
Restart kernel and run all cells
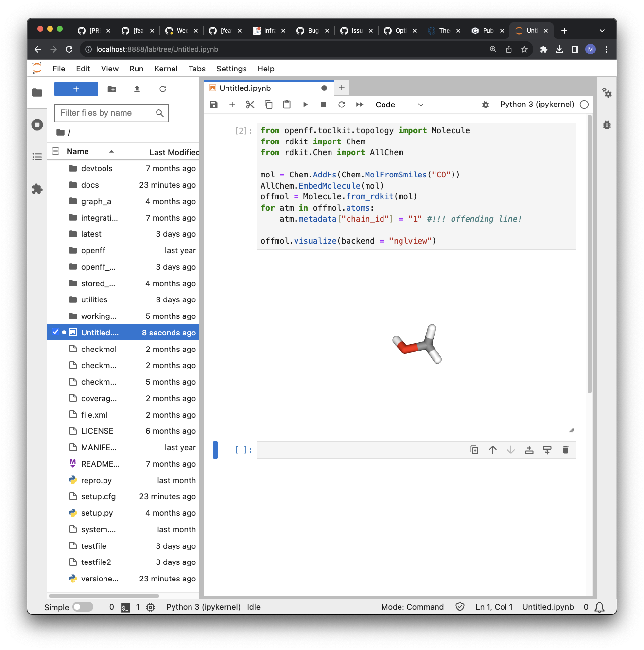pyautogui.click(x=360, y=105)
